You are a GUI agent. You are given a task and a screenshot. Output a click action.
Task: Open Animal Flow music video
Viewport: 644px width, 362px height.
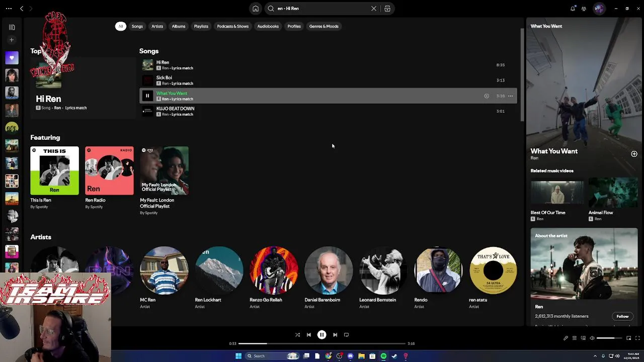[613, 200]
